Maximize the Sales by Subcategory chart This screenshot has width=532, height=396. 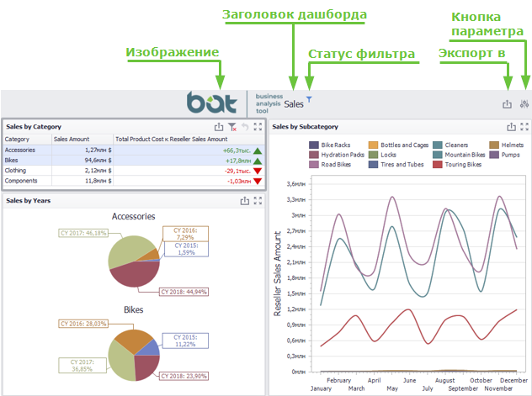coord(524,127)
